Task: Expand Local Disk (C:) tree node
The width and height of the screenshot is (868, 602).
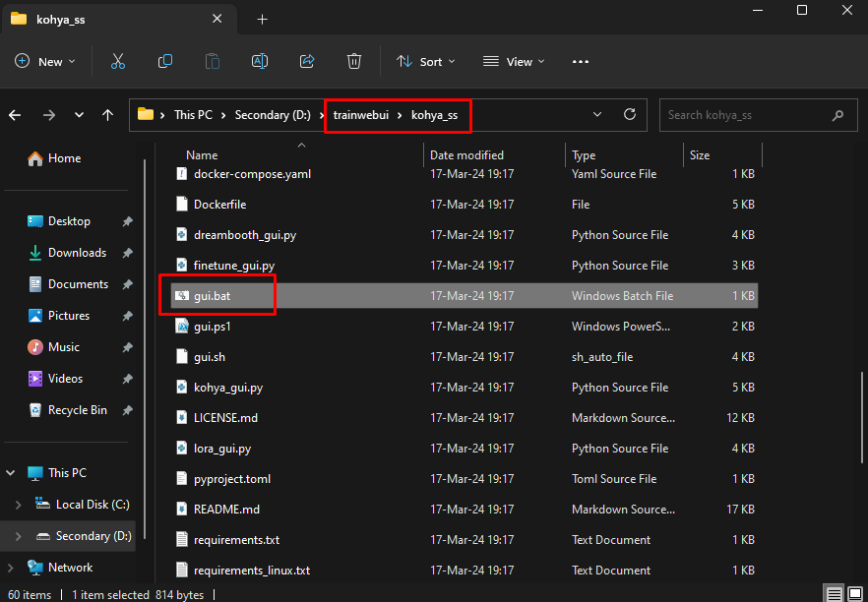Action: pos(18,505)
